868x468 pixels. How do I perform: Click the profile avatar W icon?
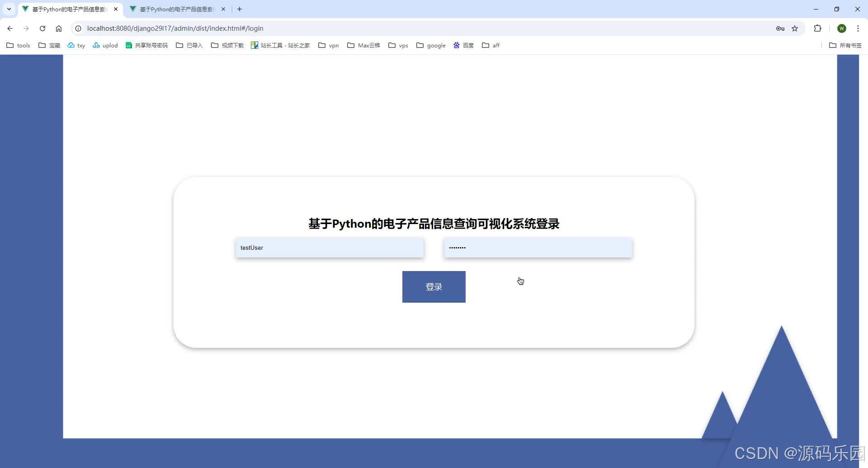842,28
